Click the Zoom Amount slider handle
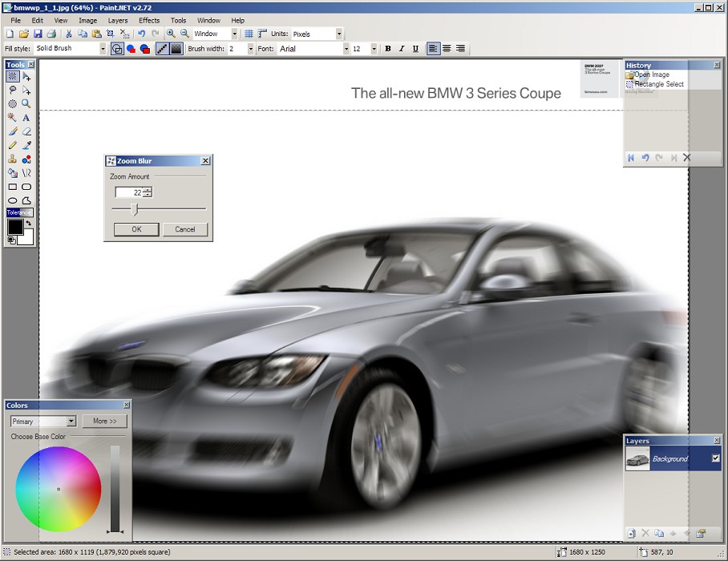Screen dimensions: 728x561 click(135, 209)
